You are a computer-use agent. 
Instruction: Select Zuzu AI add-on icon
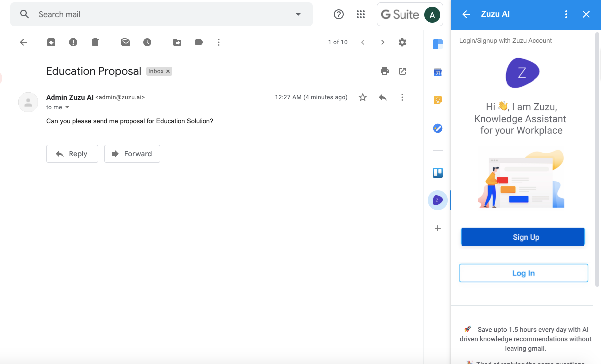click(438, 200)
